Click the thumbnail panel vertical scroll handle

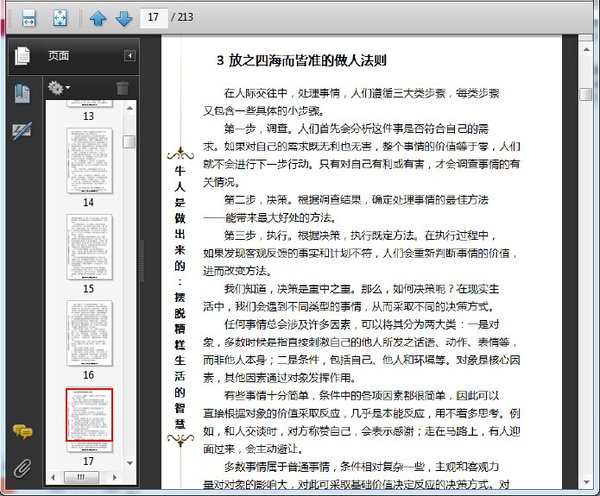pyautogui.click(x=130, y=141)
